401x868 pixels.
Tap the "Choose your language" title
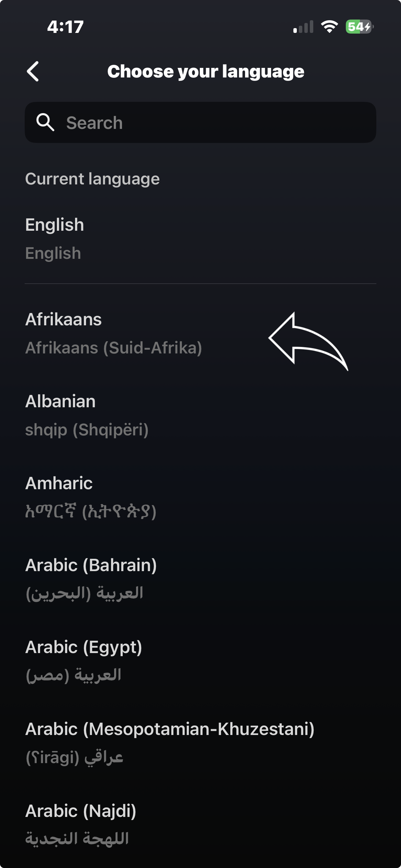[x=206, y=72]
